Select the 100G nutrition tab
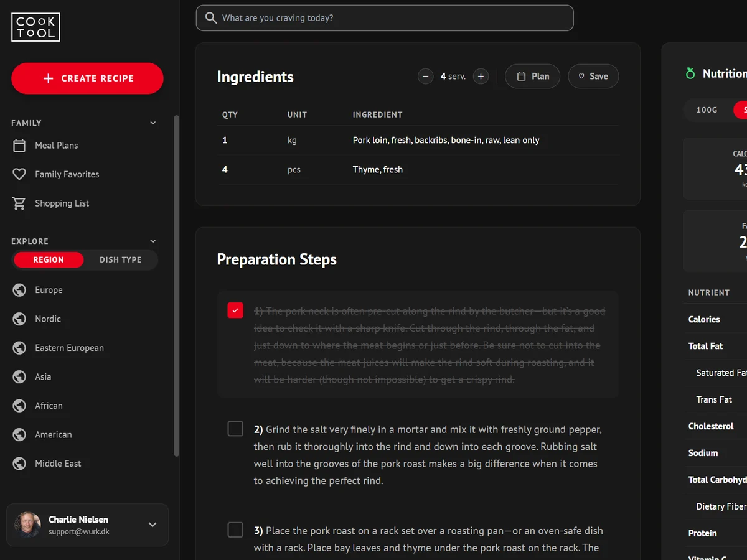The image size is (747, 560). 707,110
